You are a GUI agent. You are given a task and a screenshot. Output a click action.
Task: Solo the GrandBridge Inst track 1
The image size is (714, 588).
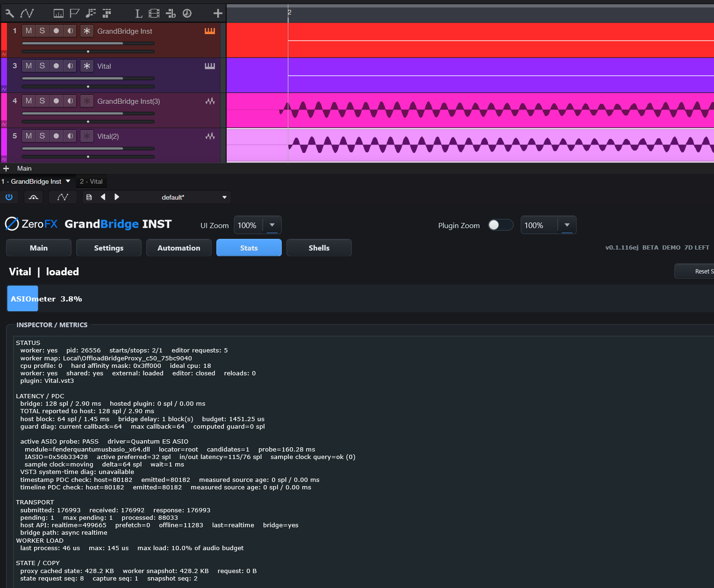tap(42, 31)
